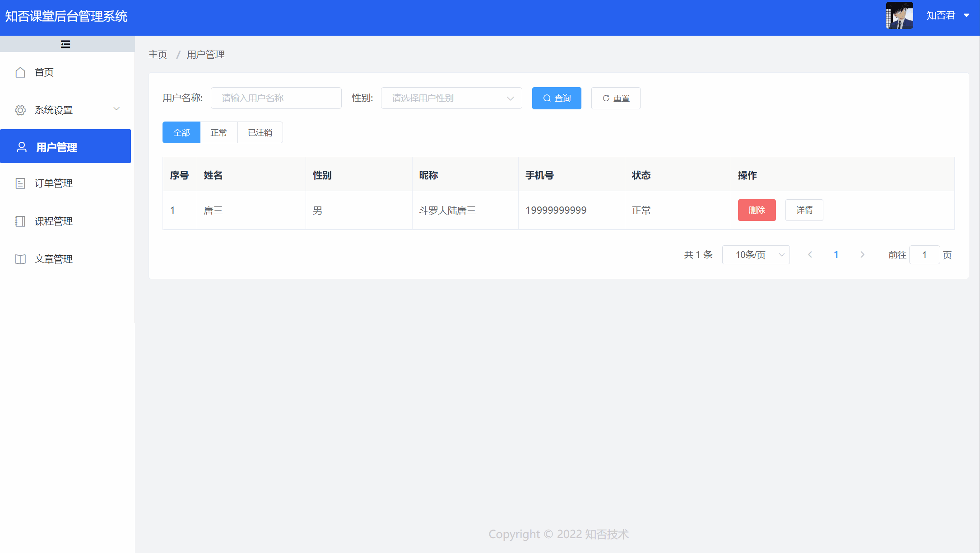Click the 重置 reset button

(616, 98)
